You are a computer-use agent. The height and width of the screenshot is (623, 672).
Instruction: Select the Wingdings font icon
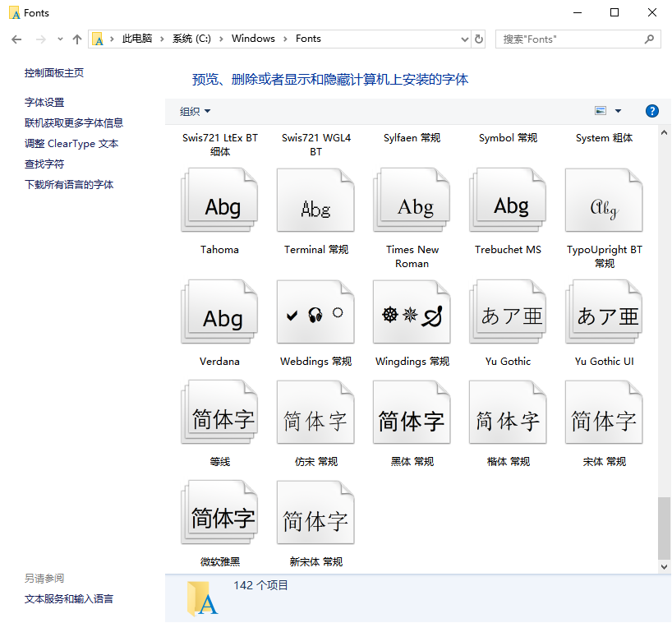pyautogui.click(x=412, y=314)
